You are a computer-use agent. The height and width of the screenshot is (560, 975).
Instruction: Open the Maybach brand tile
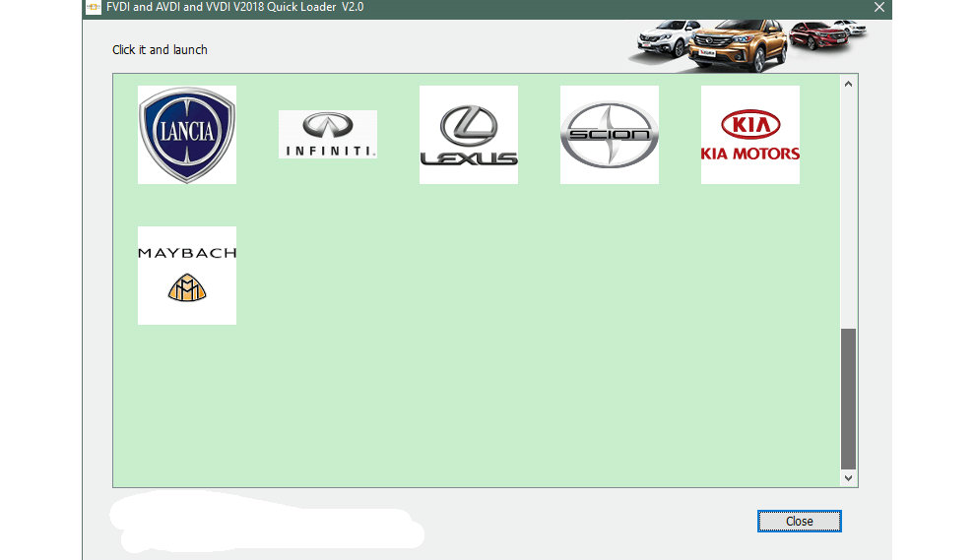point(186,276)
